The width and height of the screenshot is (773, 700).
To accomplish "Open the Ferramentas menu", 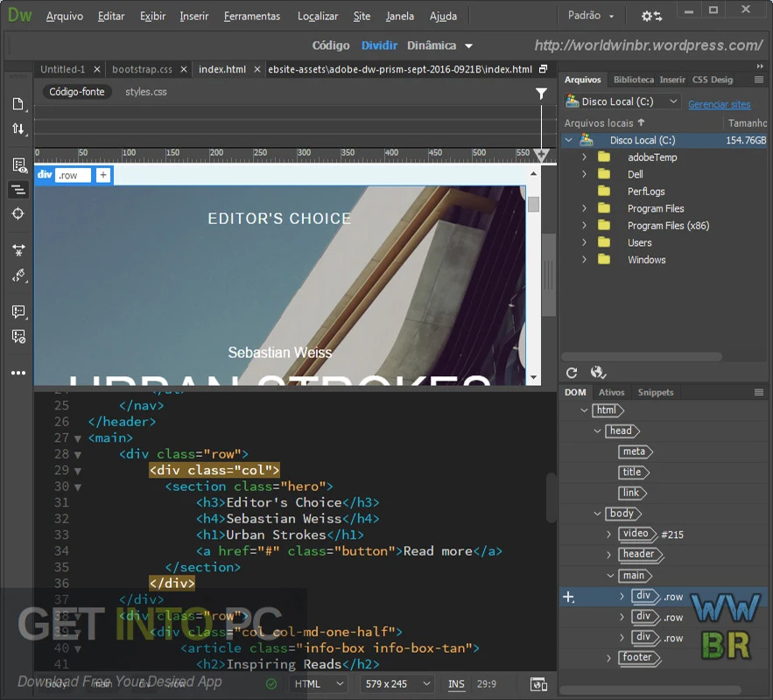I will click(252, 16).
